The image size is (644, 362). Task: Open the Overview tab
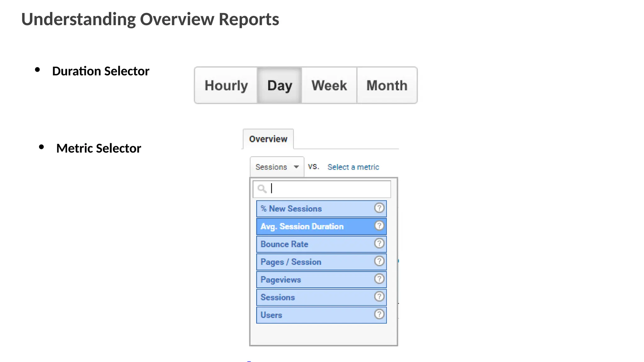click(268, 139)
